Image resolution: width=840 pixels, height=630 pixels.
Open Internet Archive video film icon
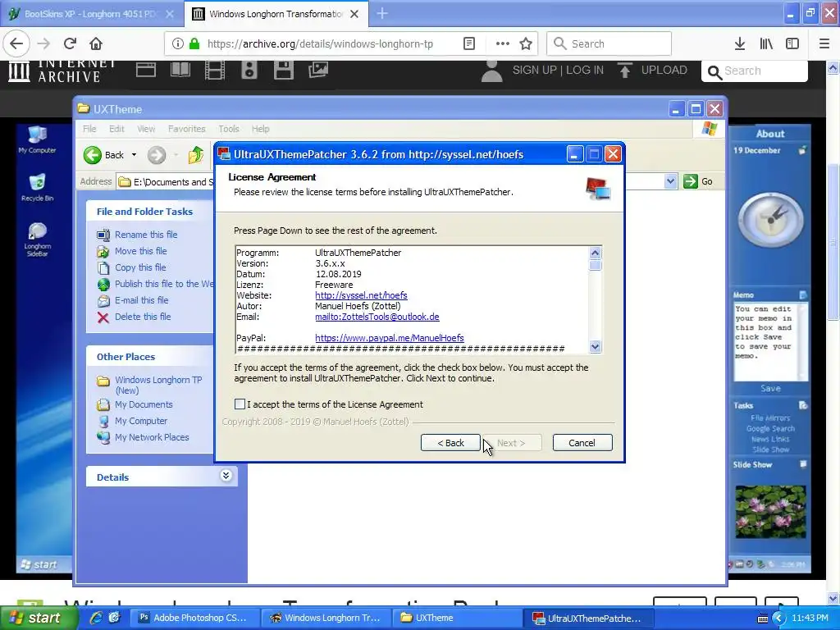[215, 71]
